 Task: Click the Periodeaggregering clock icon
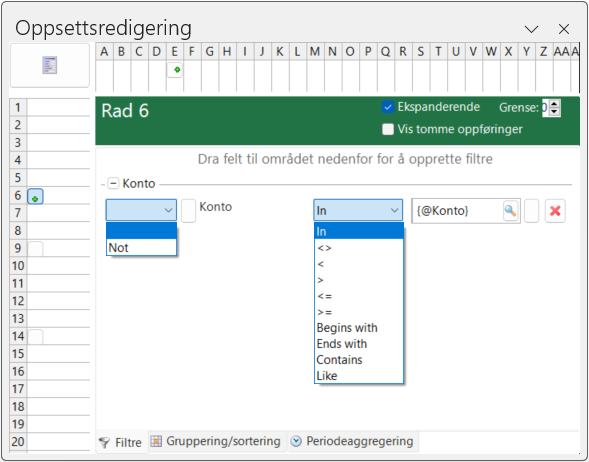point(296,441)
